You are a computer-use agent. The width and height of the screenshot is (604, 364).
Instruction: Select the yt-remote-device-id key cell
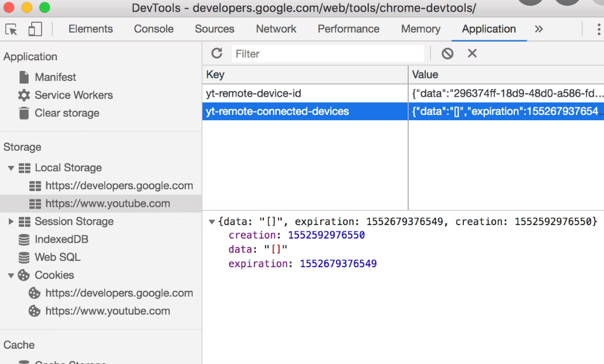[305, 93]
